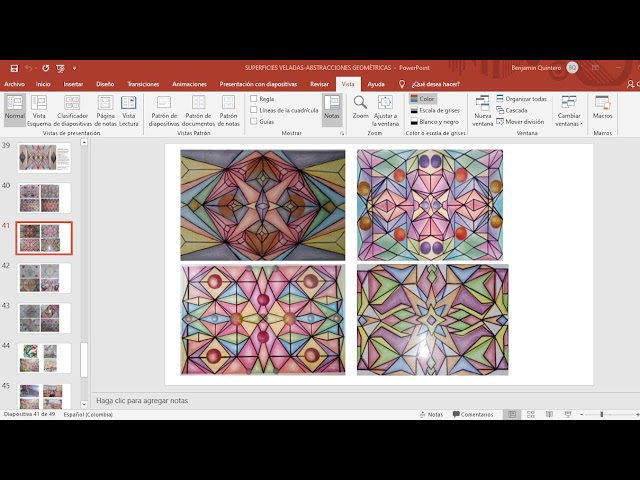Viewport: 640px width, 480px height.
Task: Open the Archivo menu
Action: click(x=14, y=84)
